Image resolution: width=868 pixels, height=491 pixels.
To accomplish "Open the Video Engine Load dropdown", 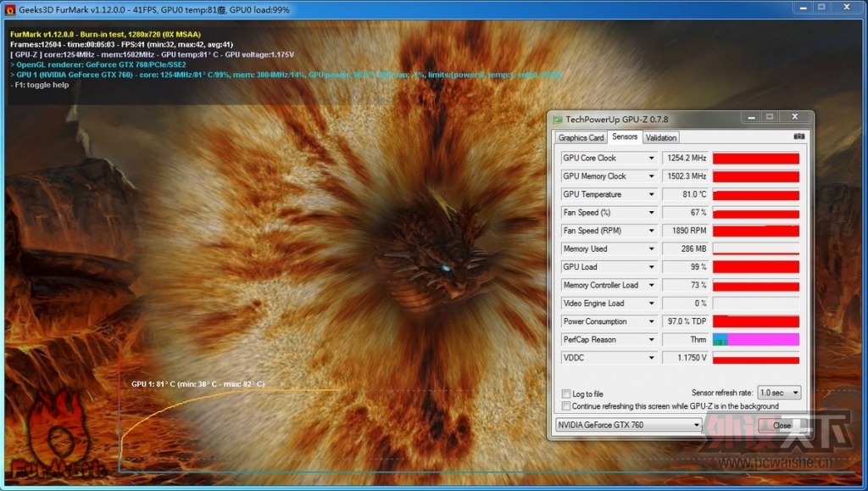I will coord(651,304).
